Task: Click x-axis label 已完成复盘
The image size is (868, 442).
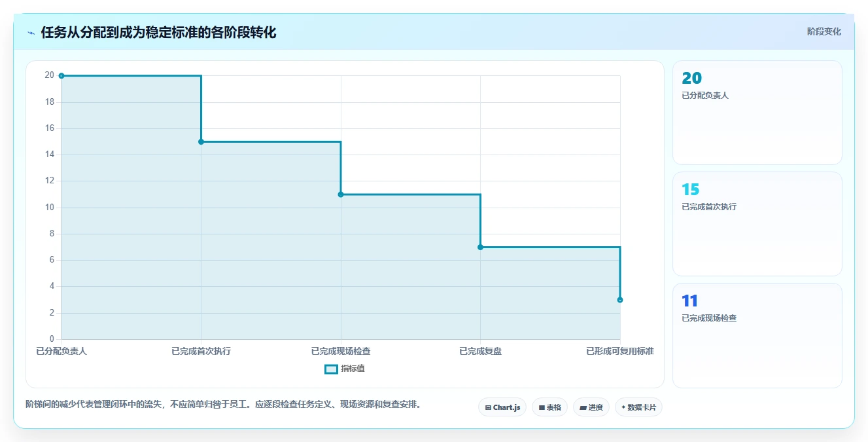Action: coord(480,351)
